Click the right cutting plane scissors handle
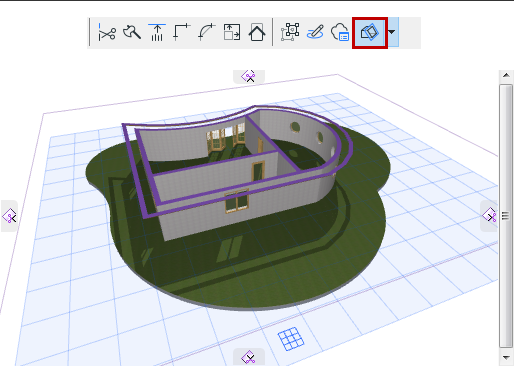 coord(489,216)
